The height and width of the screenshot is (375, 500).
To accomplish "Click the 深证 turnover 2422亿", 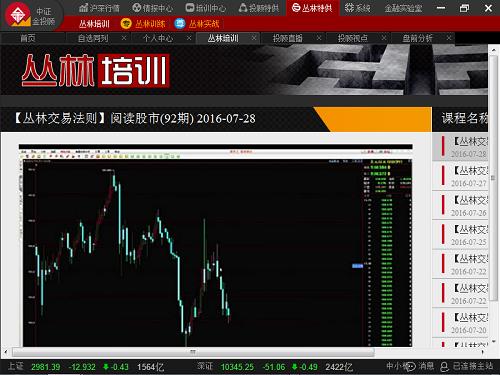I will tap(339, 367).
